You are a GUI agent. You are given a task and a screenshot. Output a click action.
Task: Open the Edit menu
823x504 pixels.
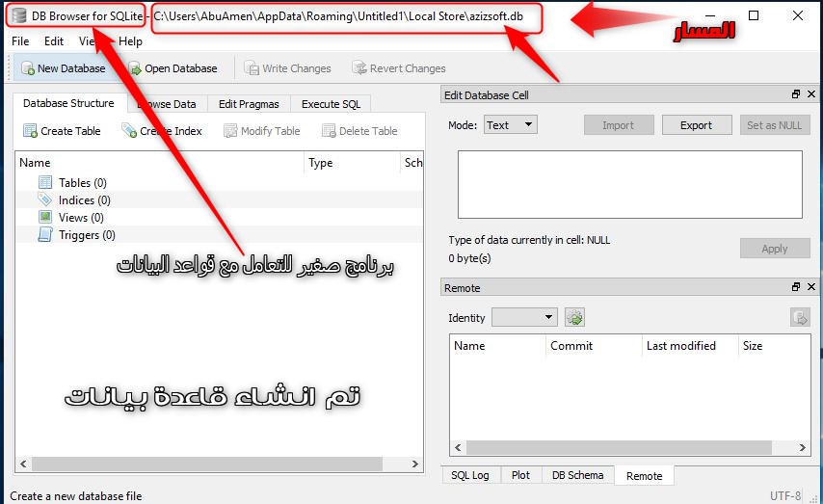54,41
